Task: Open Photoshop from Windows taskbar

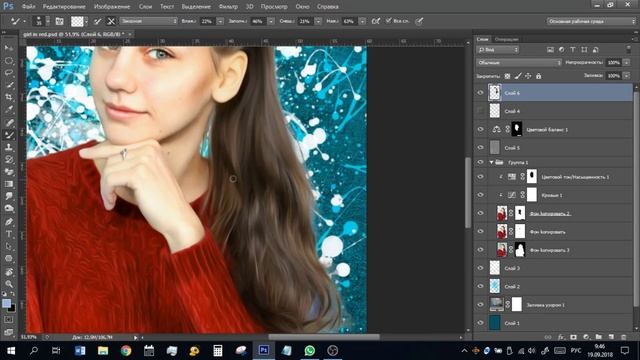Action: click(x=264, y=350)
